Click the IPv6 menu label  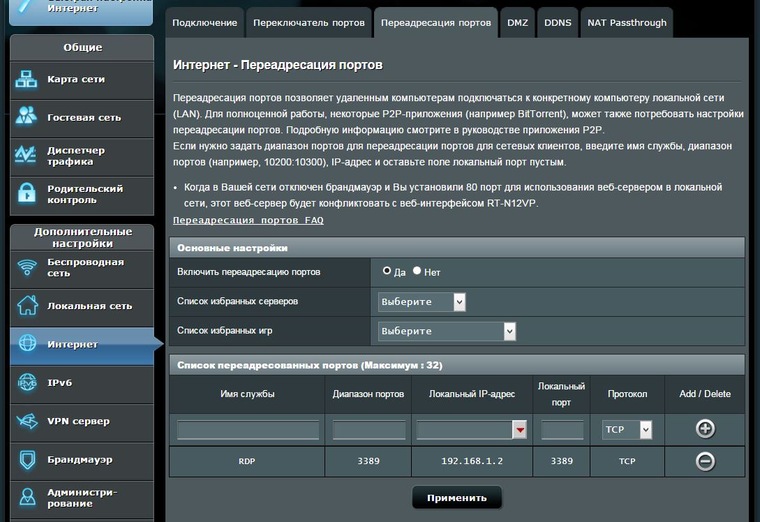pyautogui.click(x=60, y=383)
